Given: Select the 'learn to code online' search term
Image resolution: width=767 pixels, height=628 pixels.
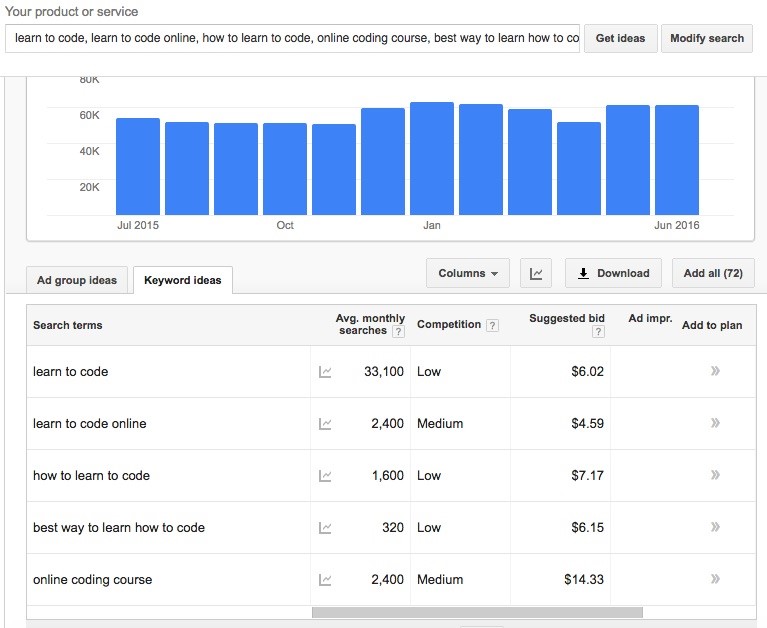Looking at the screenshot, I should click(x=90, y=424).
